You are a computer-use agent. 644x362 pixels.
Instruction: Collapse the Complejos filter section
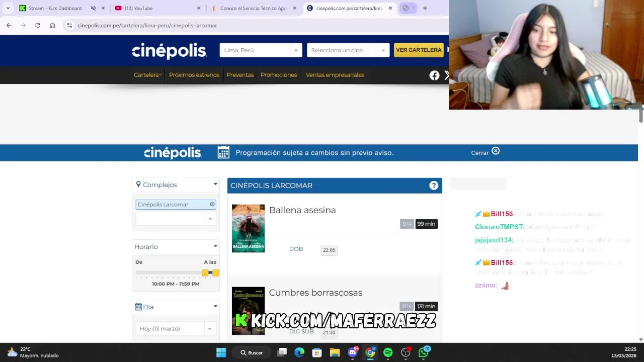[x=215, y=185]
